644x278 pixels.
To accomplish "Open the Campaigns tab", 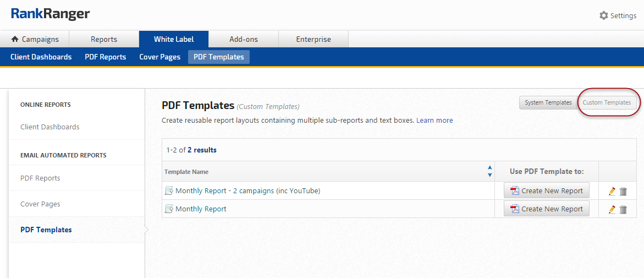I will coord(35,39).
